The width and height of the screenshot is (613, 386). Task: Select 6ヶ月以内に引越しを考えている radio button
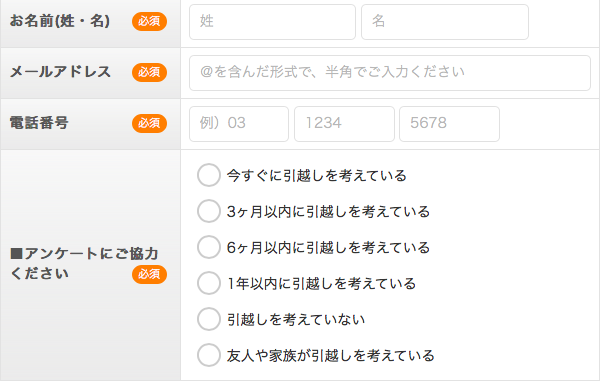(209, 247)
